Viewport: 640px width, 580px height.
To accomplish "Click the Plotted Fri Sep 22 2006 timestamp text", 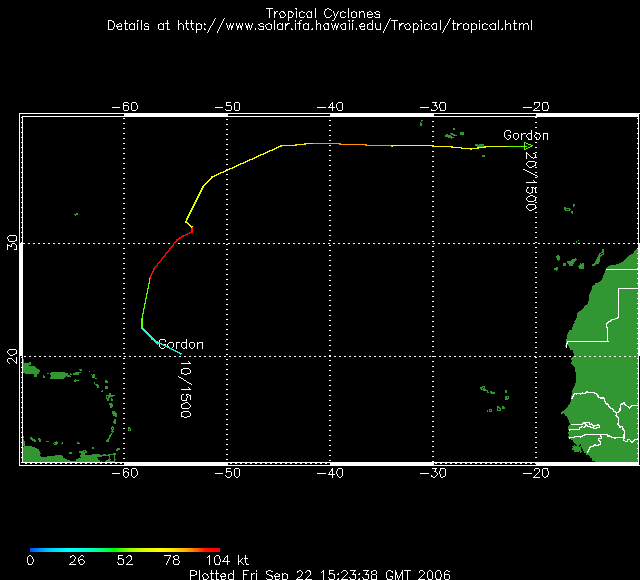I will [320, 574].
